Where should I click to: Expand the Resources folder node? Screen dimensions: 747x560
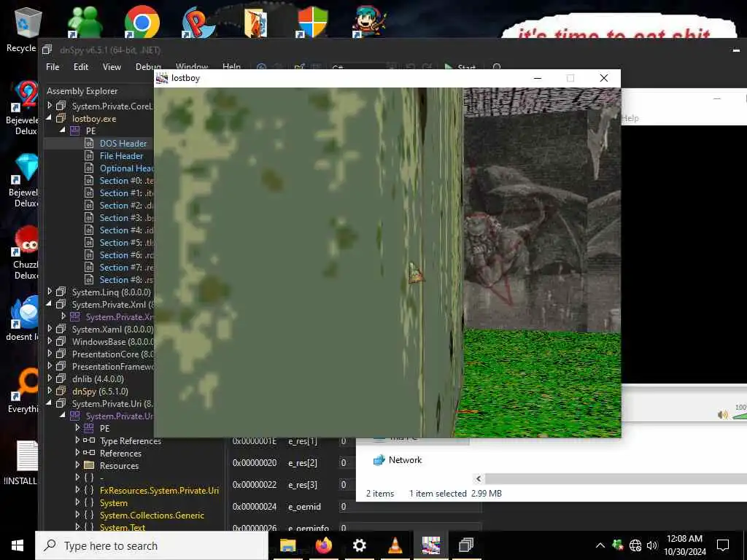(x=77, y=465)
